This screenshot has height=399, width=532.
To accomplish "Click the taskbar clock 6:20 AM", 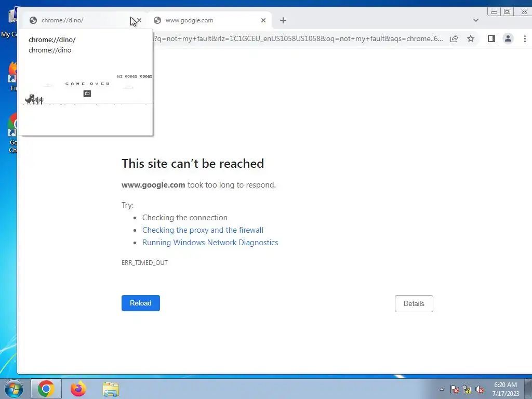I will (506, 385).
